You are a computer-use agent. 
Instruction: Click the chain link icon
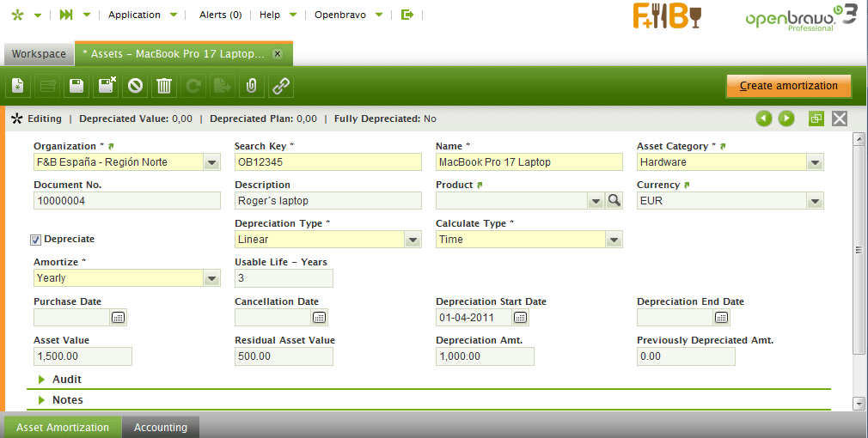click(x=280, y=86)
